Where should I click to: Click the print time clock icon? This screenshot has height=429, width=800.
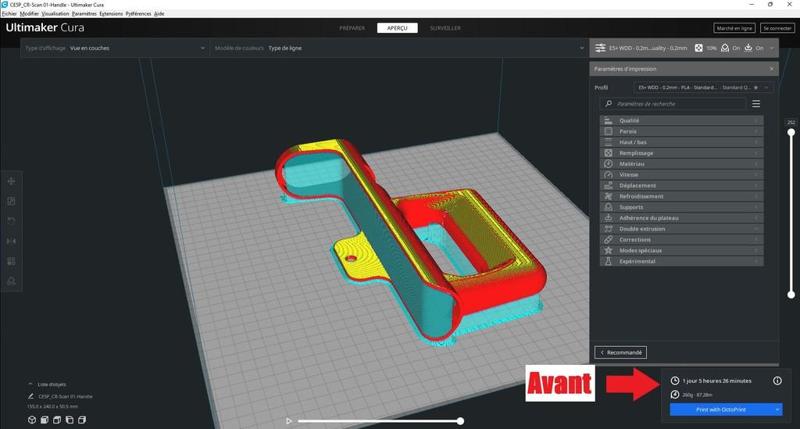point(674,381)
